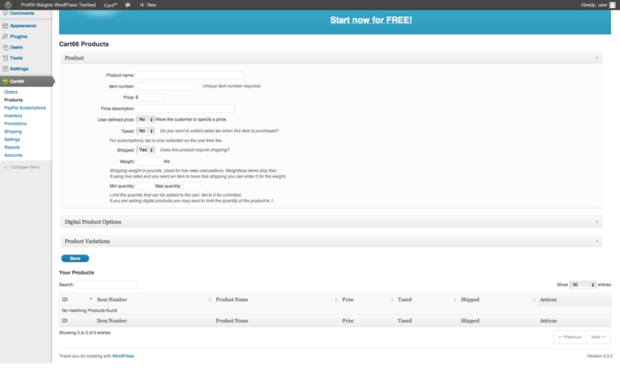Open the Shipped dropdown
The height and width of the screenshot is (369, 620).
(146, 150)
